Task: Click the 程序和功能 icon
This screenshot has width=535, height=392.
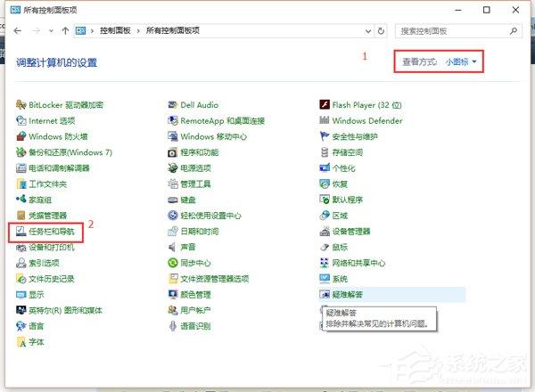Action: [x=173, y=152]
